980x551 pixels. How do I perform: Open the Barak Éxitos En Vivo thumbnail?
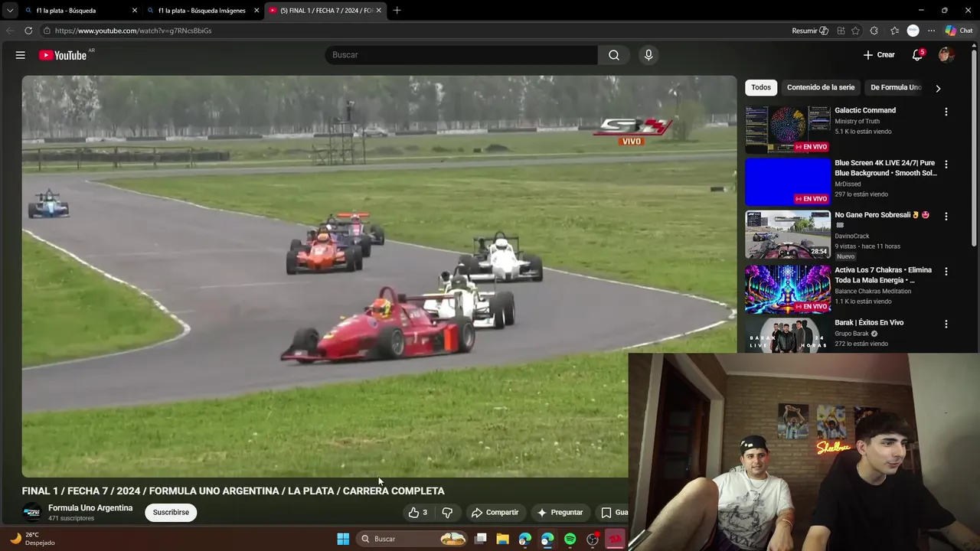[788, 335]
